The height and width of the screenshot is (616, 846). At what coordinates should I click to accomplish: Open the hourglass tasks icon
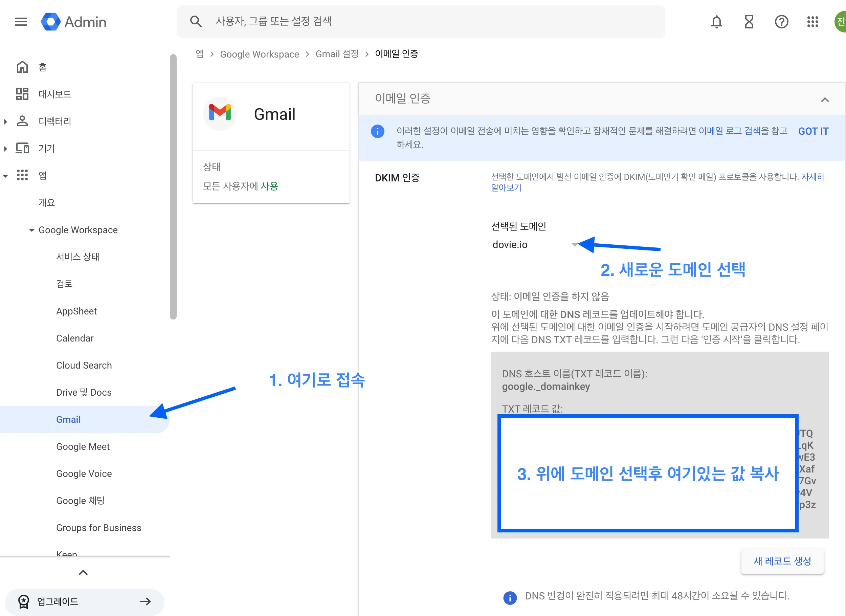click(749, 22)
